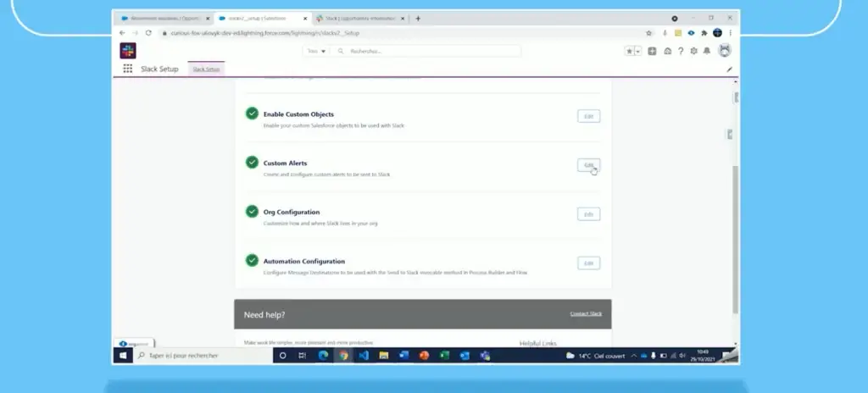Close the Slack browser tab
The width and height of the screenshot is (868, 393).
[403, 19]
